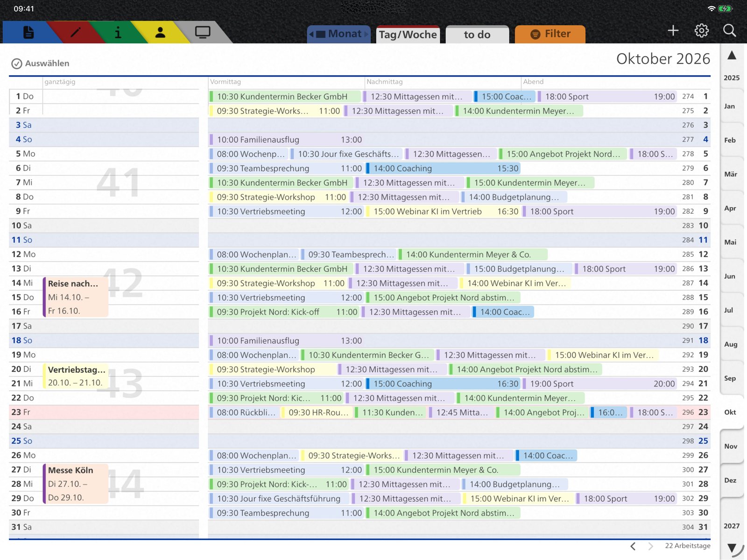Open the Vertriebstag… all-day event
Viewport: 747px width, 560px height.
click(76, 376)
